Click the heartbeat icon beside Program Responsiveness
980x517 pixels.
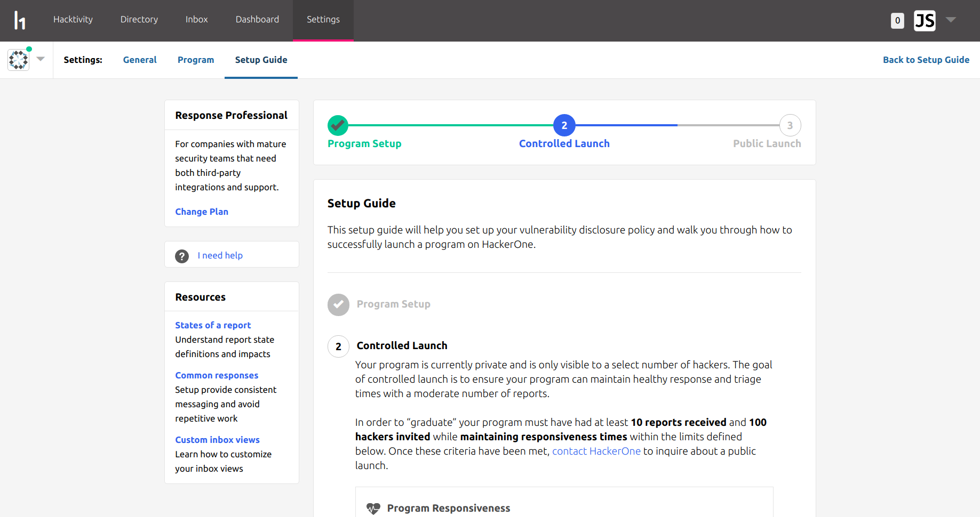pos(373,508)
